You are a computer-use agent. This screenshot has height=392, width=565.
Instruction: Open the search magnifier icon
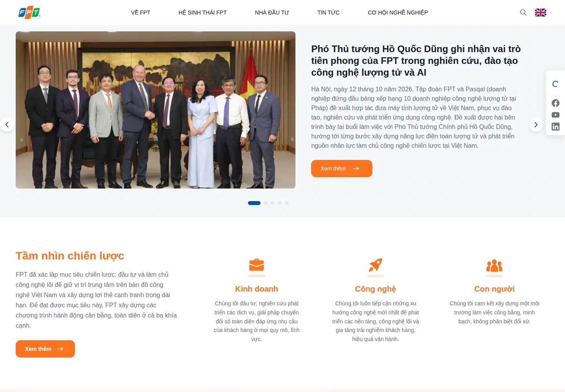(523, 13)
